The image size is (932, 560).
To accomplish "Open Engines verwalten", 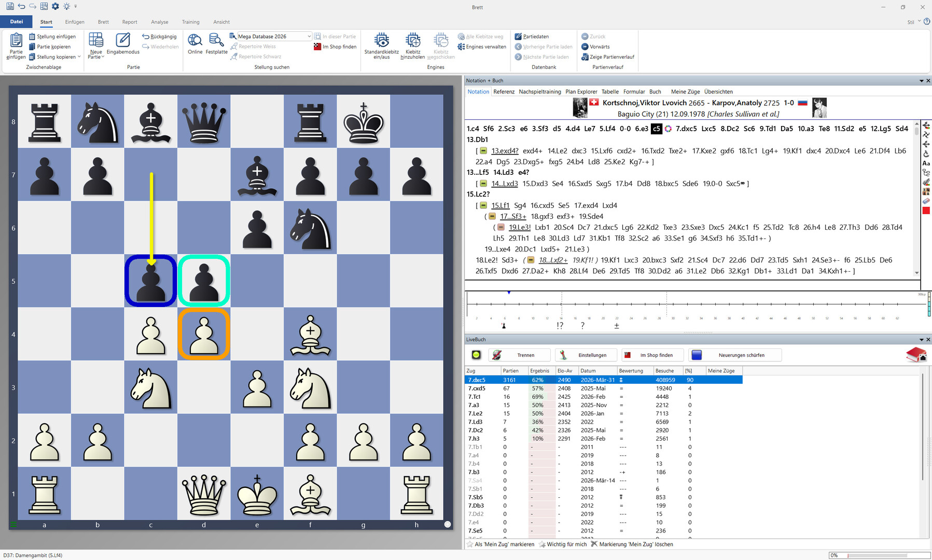I will click(482, 47).
